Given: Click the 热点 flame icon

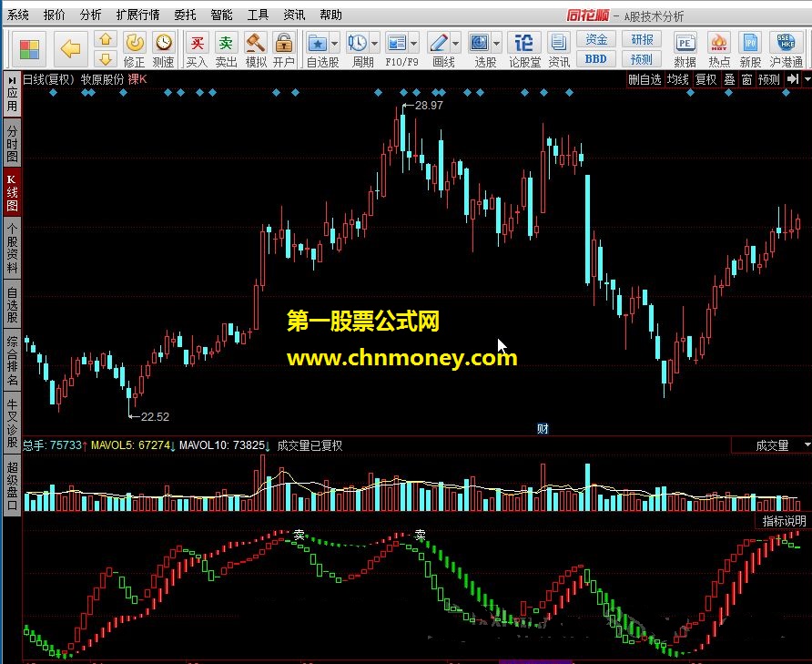Looking at the screenshot, I should [719, 43].
